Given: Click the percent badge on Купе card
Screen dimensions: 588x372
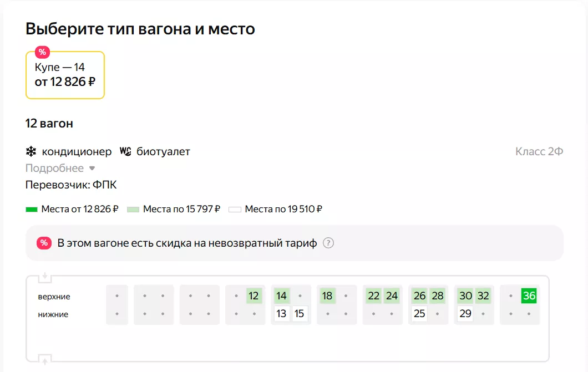Looking at the screenshot, I should [x=42, y=52].
